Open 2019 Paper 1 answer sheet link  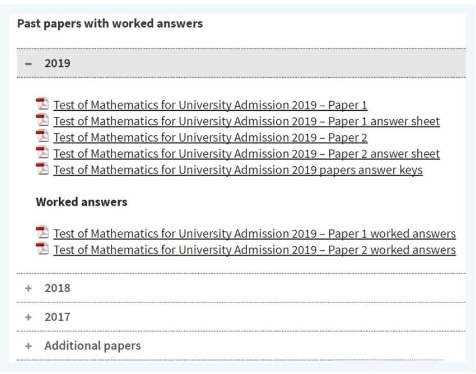(247, 121)
